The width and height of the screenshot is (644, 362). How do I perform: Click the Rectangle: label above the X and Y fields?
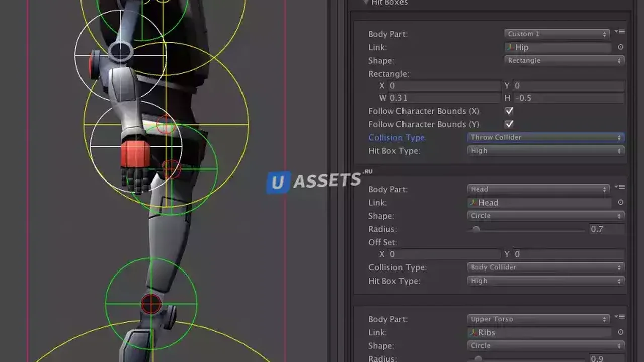click(x=388, y=74)
